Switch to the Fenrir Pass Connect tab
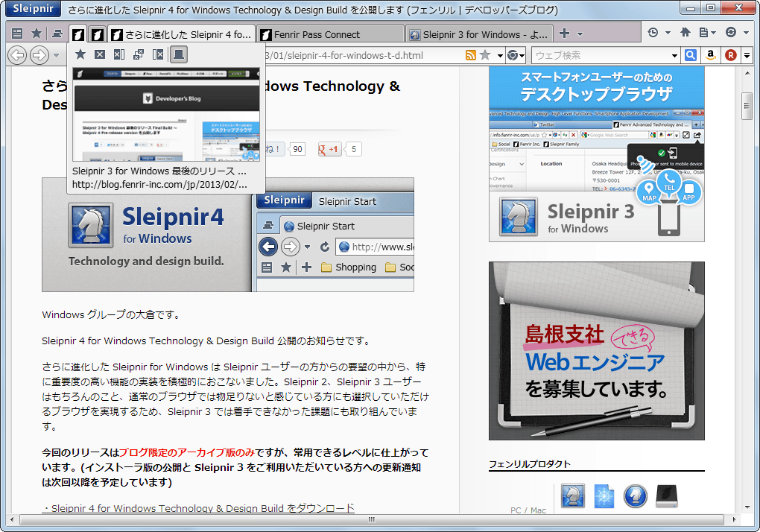760x532 pixels. [330, 34]
